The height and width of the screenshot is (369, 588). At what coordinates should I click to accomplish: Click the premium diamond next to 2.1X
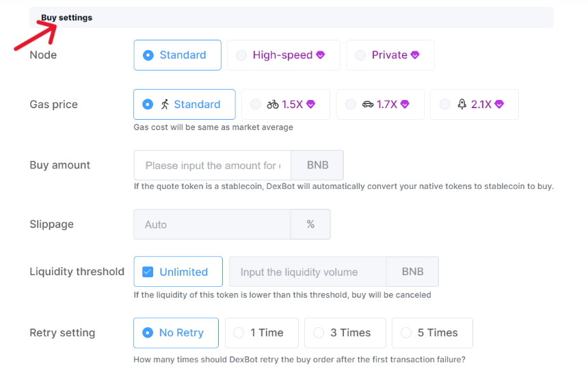pos(498,104)
